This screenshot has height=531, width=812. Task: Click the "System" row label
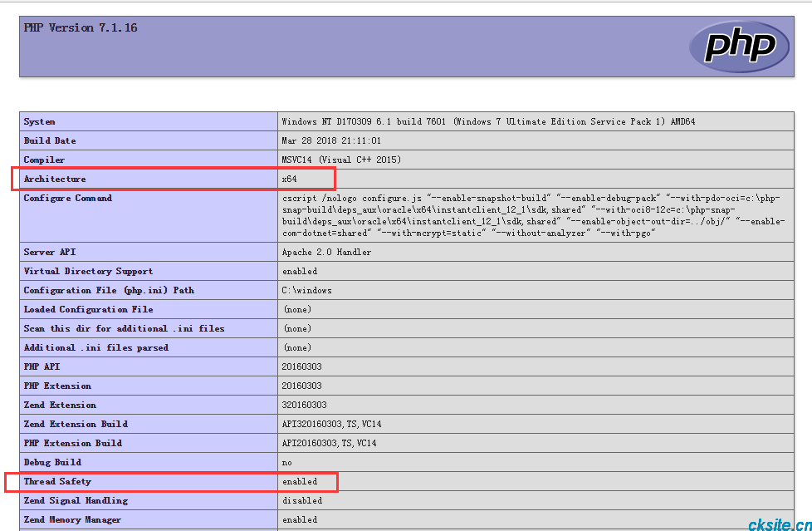(x=39, y=122)
